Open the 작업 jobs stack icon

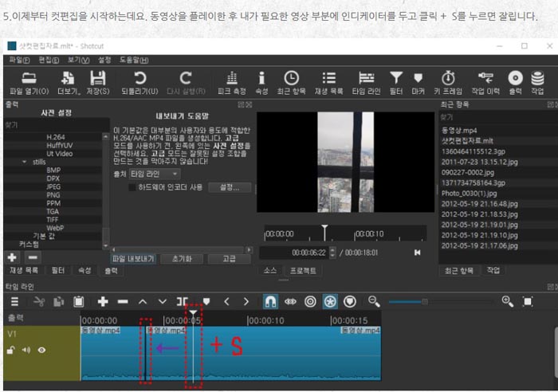(x=537, y=83)
